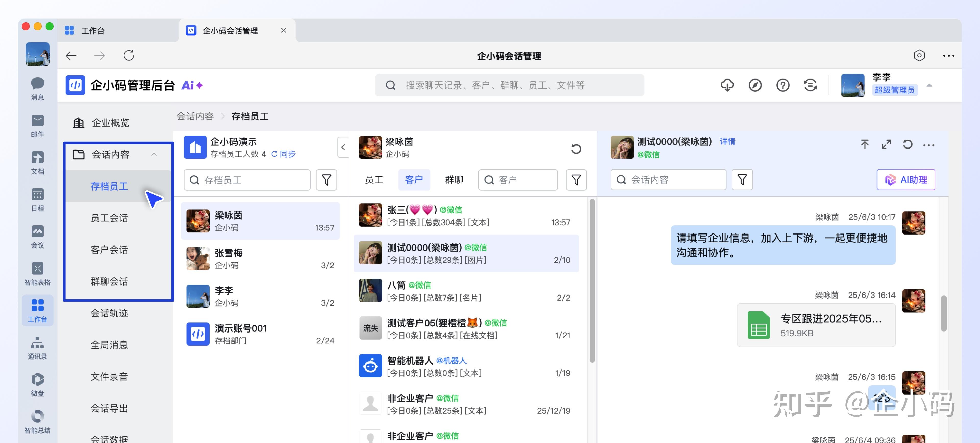Open the 李李 account dropdown arrow
Screen dimensions: 980x443
point(929,85)
